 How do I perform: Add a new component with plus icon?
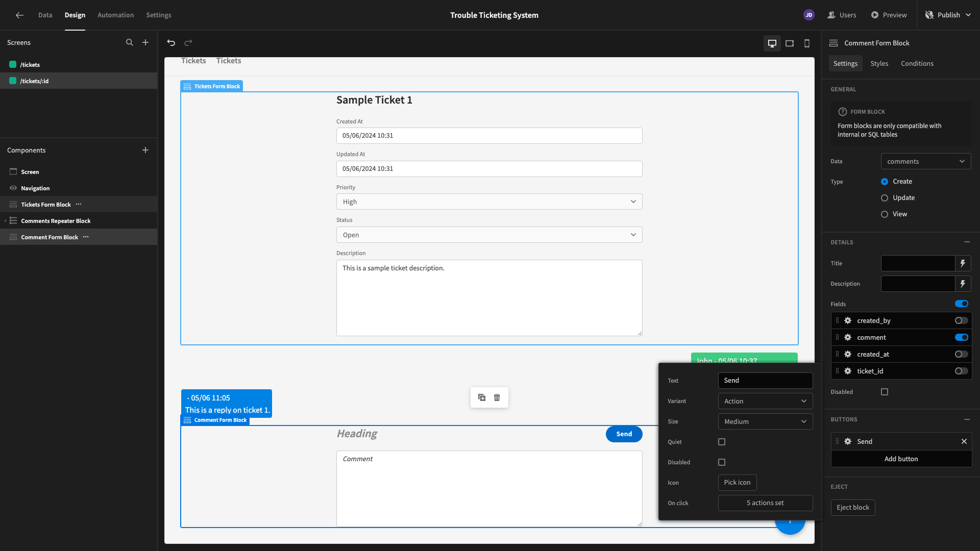click(145, 150)
